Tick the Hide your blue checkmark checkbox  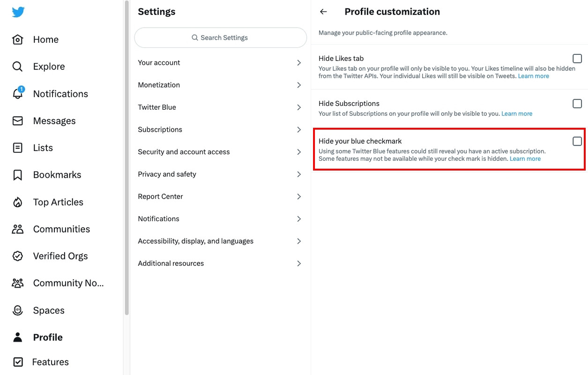coord(577,141)
